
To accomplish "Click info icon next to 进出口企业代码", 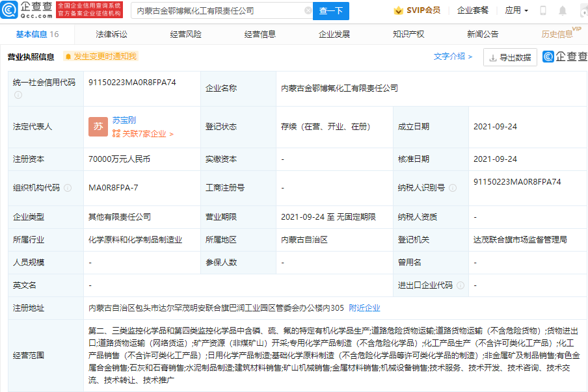I will click(461, 285).
